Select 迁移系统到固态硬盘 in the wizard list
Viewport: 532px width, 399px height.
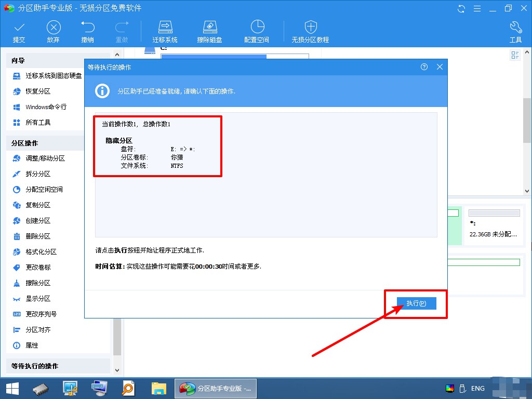47,76
